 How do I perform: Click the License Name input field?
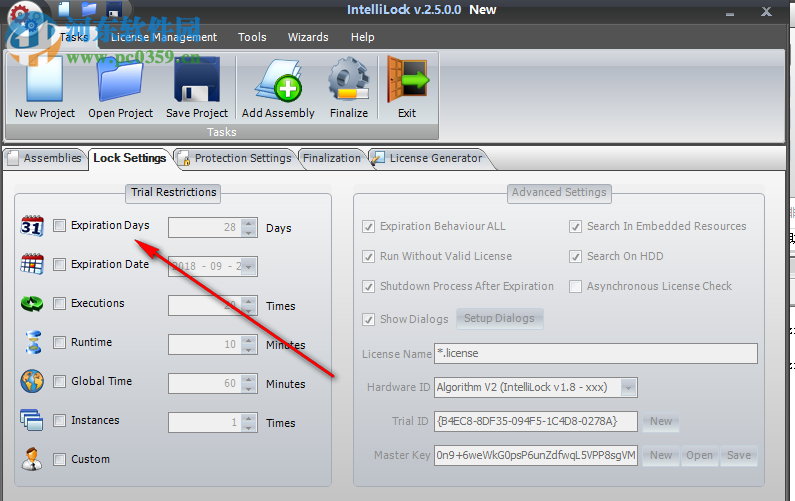pos(596,353)
